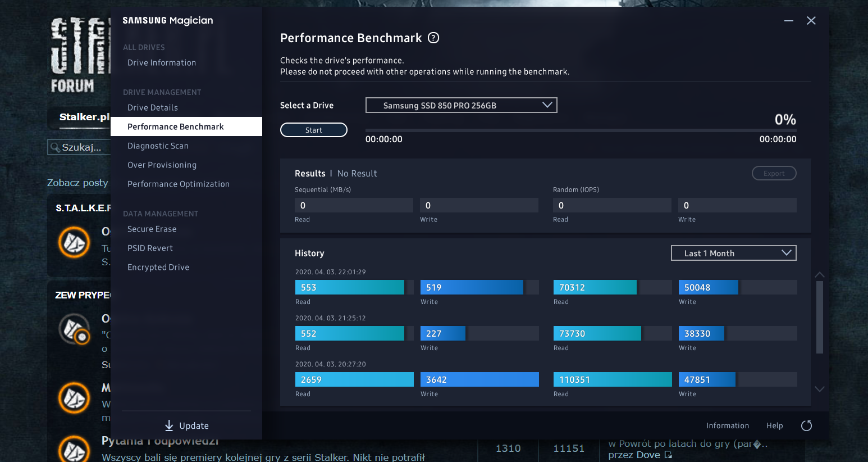Open Information link in footer

click(x=728, y=425)
